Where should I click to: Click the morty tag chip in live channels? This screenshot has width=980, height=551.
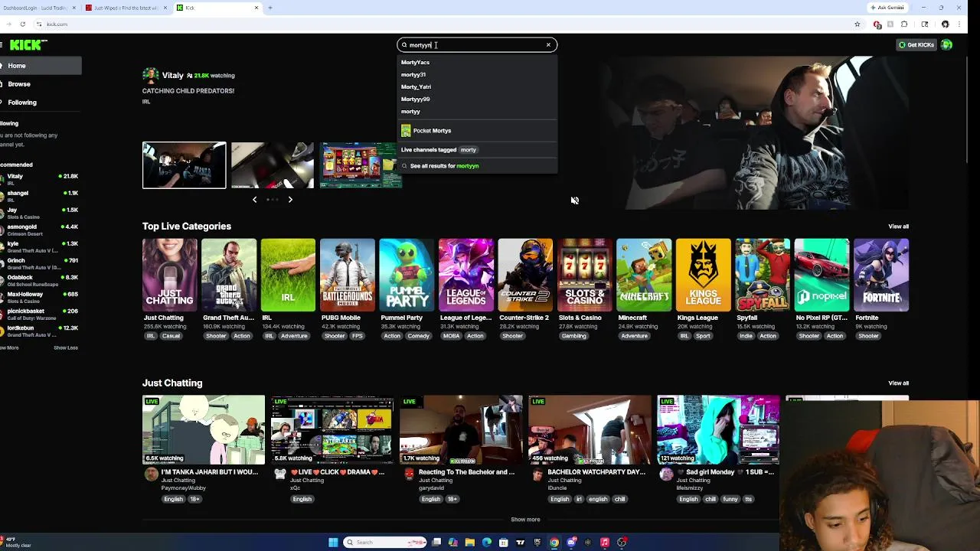(x=469, y=150)
